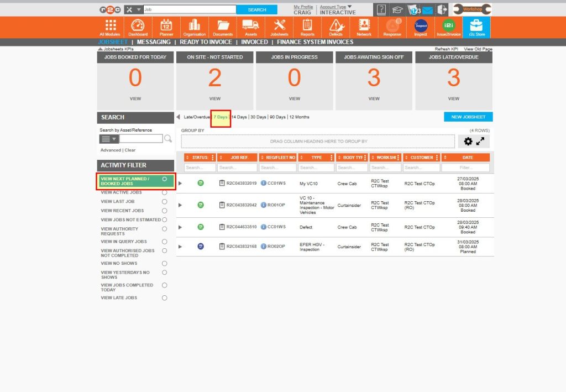Screen dimensions: 566x392
Task: Click in the JOB REF search field
Action: tap(236, 167)
